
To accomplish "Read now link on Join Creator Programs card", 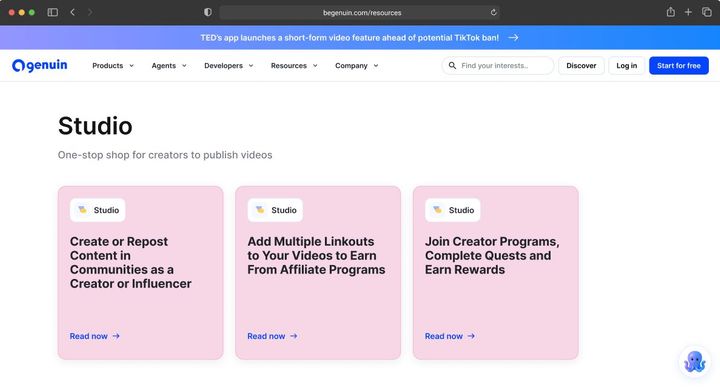I will coord(450,336).
